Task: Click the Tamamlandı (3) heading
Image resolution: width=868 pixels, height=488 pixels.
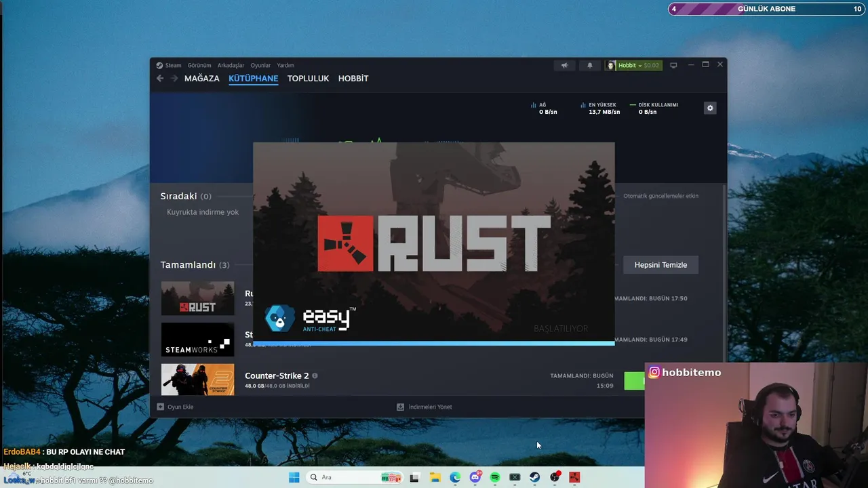Action: (x=195, y=265)
